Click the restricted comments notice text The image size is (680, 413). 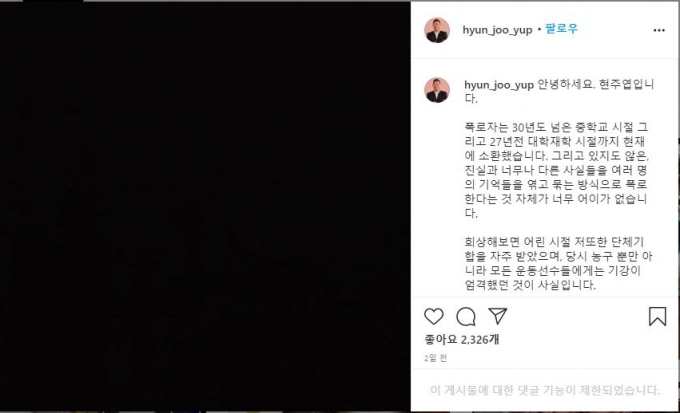[x=545, y=390]
